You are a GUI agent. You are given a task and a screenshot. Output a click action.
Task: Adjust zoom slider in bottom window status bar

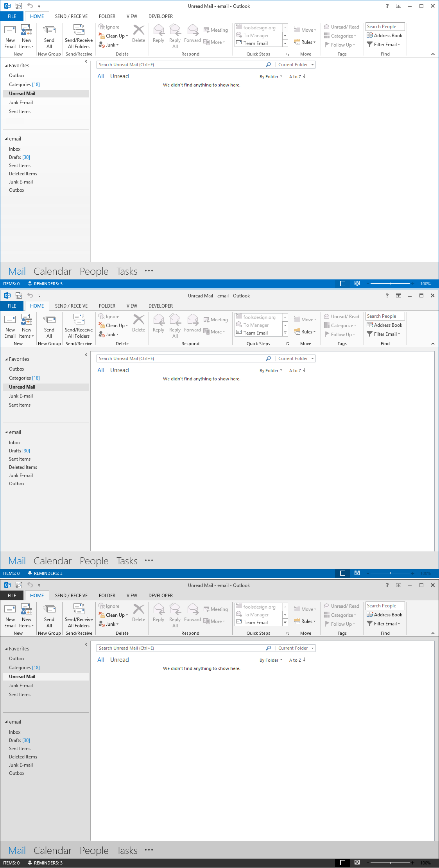click(x=390, y=863)
